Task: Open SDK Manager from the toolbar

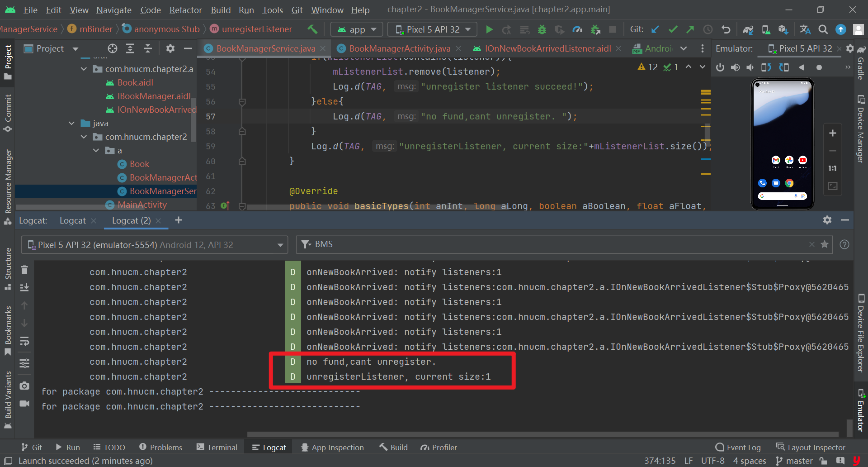Action: [783, 29]
